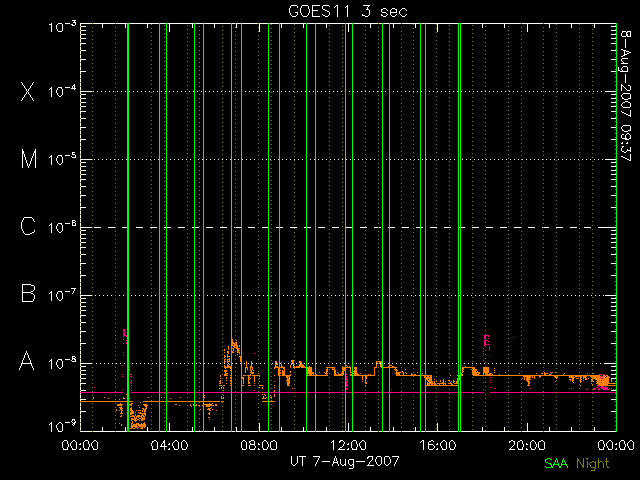640x480 pixels.
Task: Click the UT 7-Aug-2007 axis title
Action: click(344, 461)
